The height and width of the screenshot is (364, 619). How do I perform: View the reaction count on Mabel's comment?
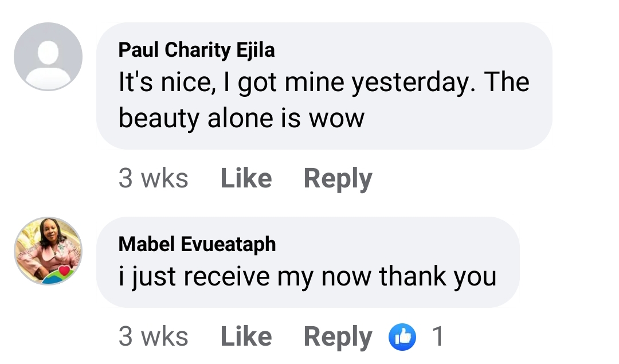[x=437, y=336]
